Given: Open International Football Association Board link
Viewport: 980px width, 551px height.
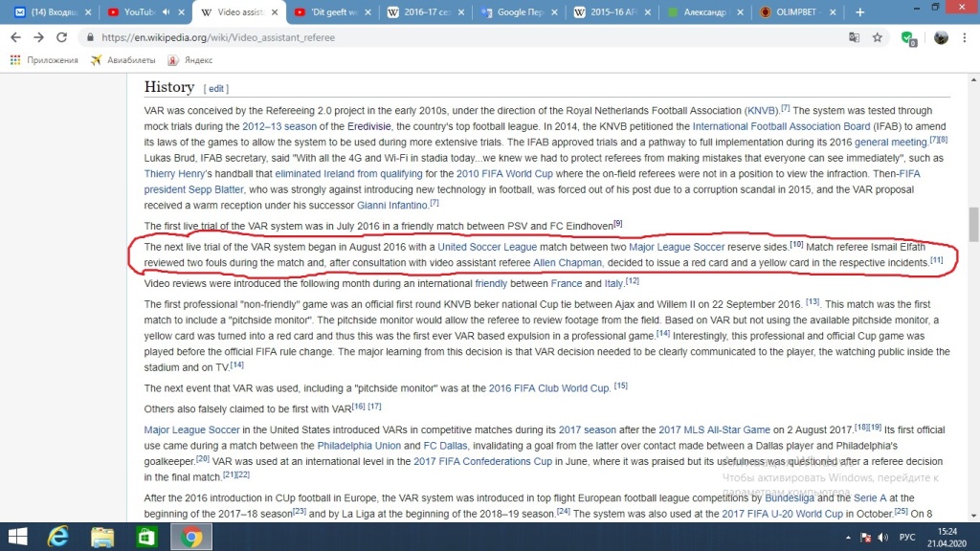Looking at the screenshot, I should coord(781,126).
